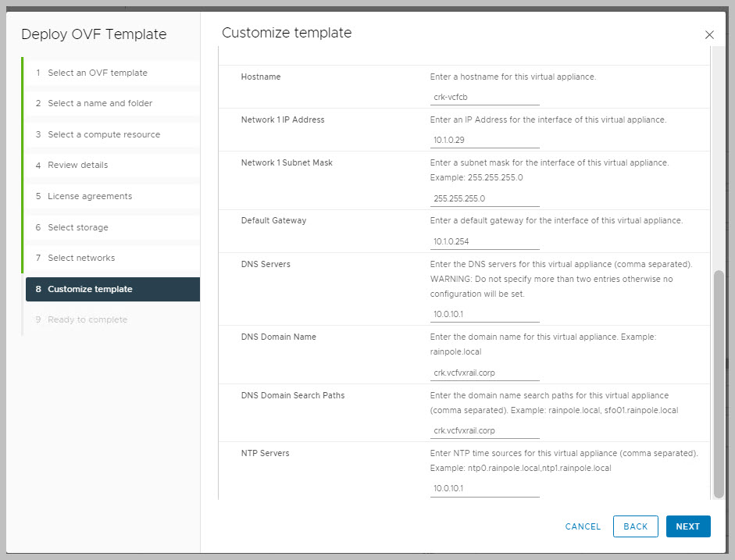Open step 5 License agreements
The image size is (735, 560).
click(x=89, y=196)
